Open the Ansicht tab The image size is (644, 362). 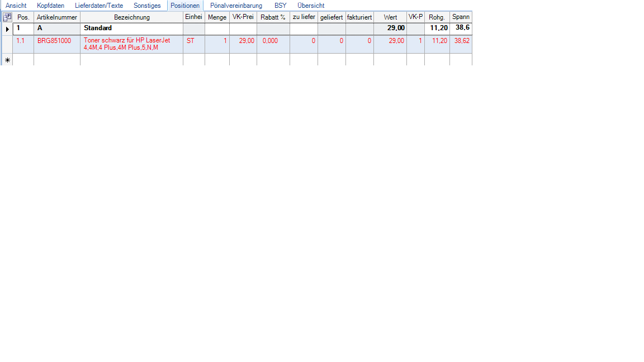16,6
